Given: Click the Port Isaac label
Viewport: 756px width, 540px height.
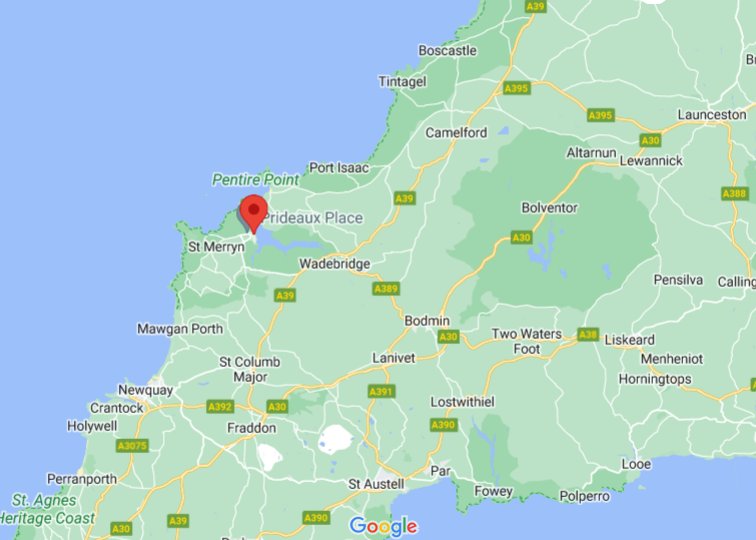Looking at the screenshot, I should 339,168.
